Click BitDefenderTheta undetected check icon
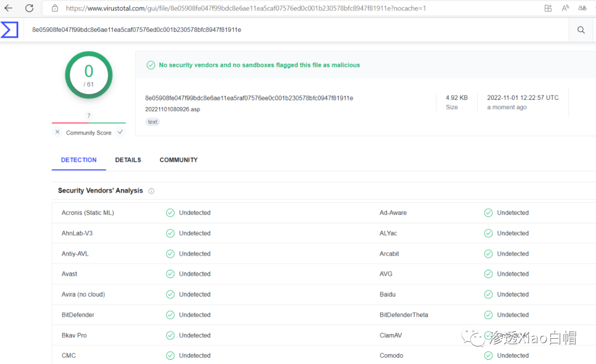This screenshot has height=364, width=596. 488,315
